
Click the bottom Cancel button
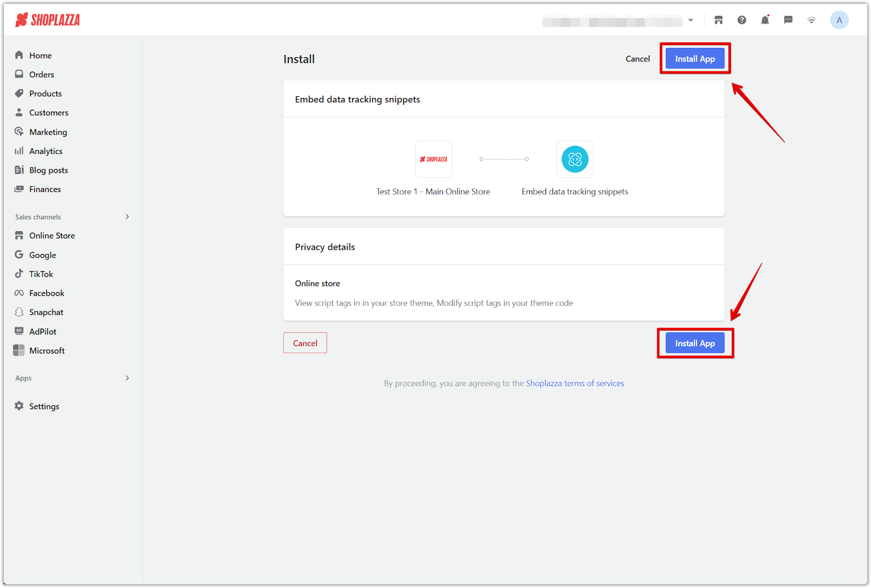(305, 343)
